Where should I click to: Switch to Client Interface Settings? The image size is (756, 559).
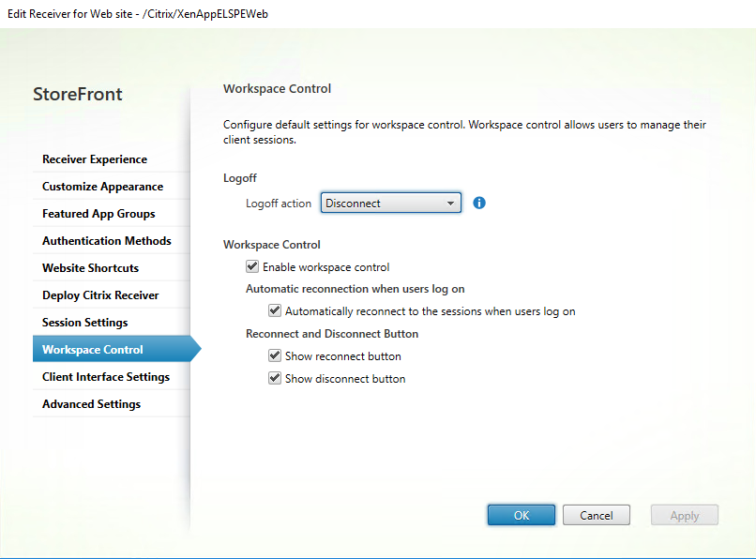click(x=106, y=377)
